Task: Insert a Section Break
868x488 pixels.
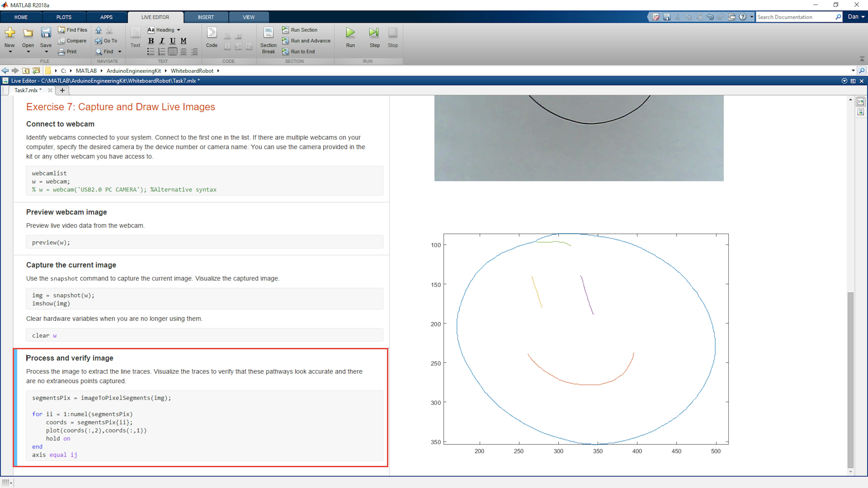Action: click(x=268, y=40)
